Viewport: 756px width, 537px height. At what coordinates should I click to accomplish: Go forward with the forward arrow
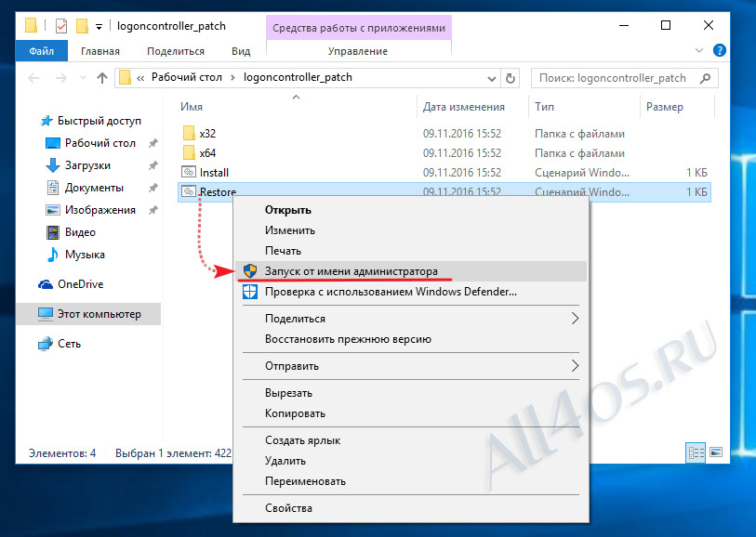pyautogui.click(x=61, y=78)
